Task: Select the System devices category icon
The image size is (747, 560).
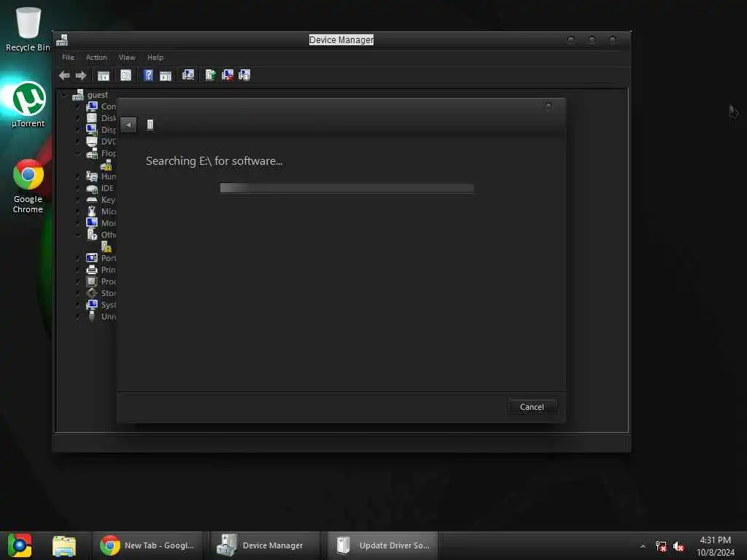Action: (x=92, y=305)
